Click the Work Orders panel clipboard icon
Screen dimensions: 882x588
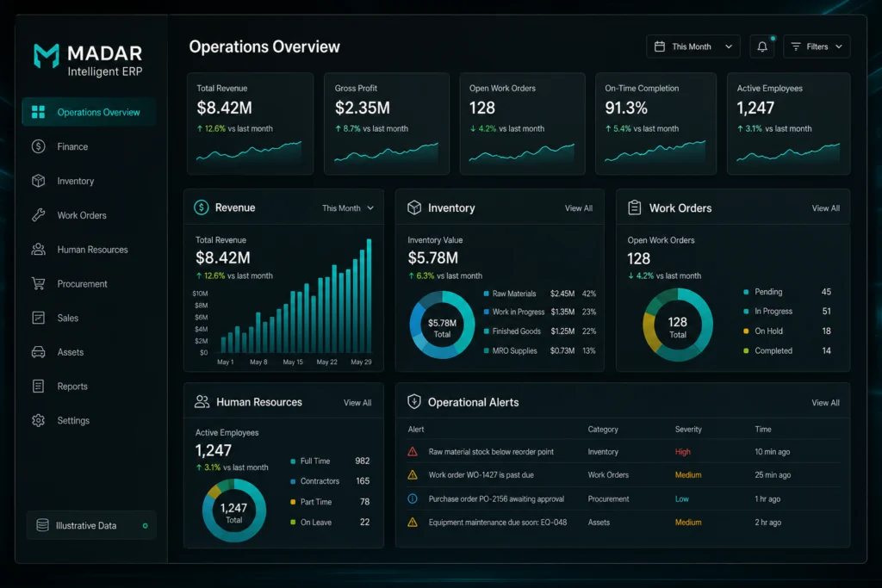(635, 207)
